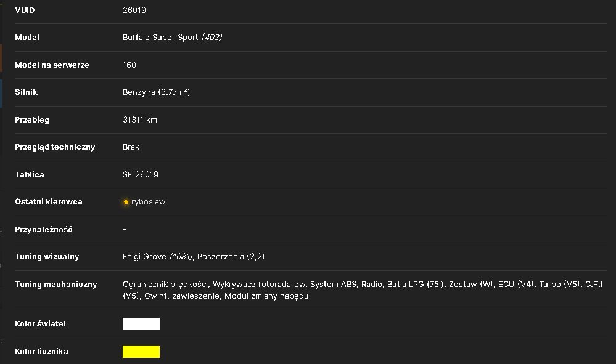This screenshot has height=364, width=616.
Task: Click the Wykrywacz fotoradarów tuning item
Action: (259, 285)
